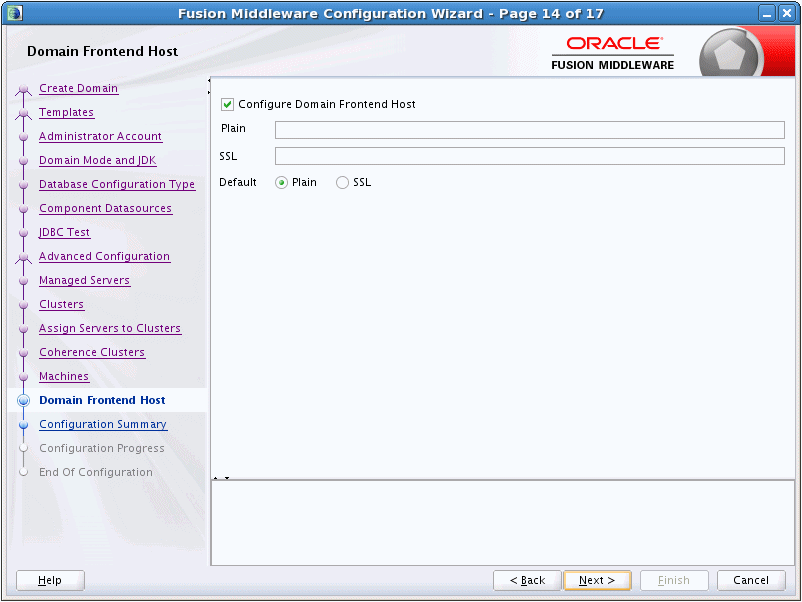Go to the Templates step
The image size is (802, 602).
click(x=66, y=112)
